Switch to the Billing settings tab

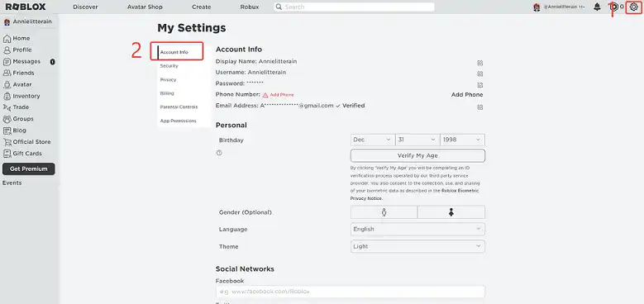click(167, 93)
